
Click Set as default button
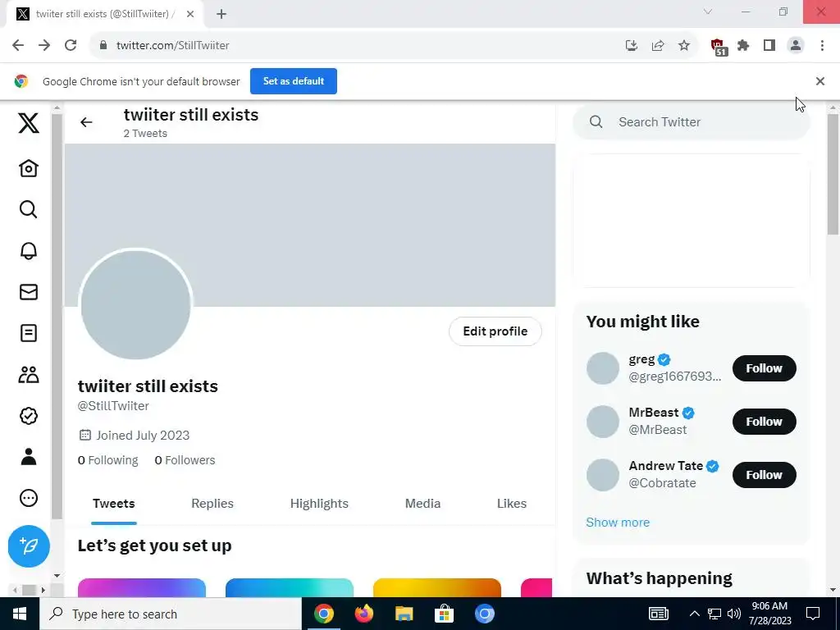tap(294, 81)
